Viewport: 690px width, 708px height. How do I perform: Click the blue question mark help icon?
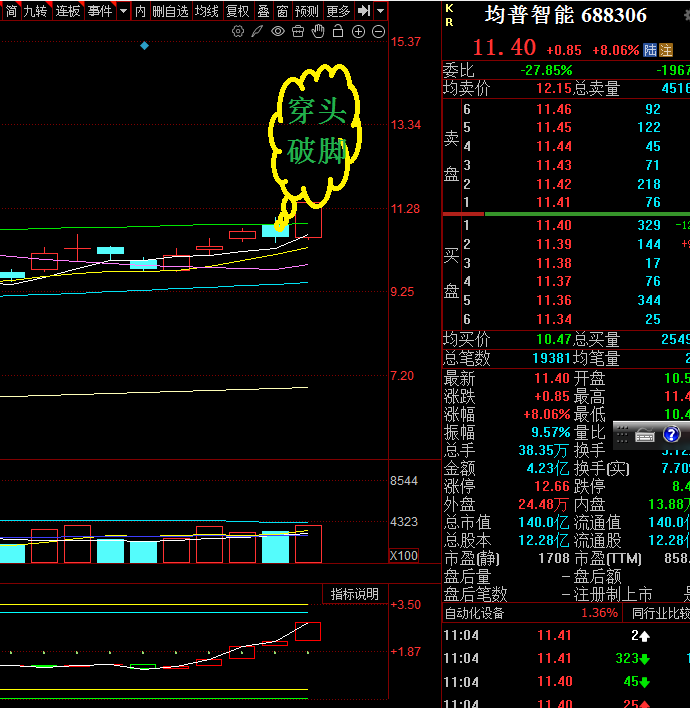point(671,434)
